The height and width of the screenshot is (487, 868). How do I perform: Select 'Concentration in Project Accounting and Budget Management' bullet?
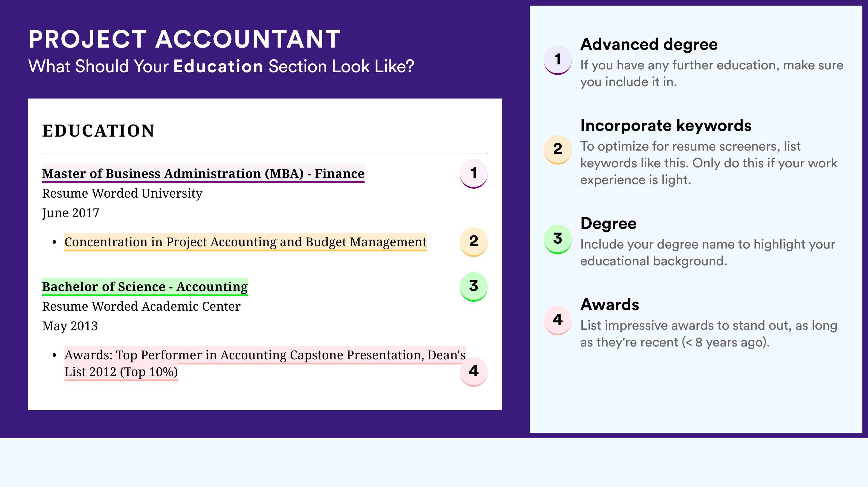pos(245,242)
